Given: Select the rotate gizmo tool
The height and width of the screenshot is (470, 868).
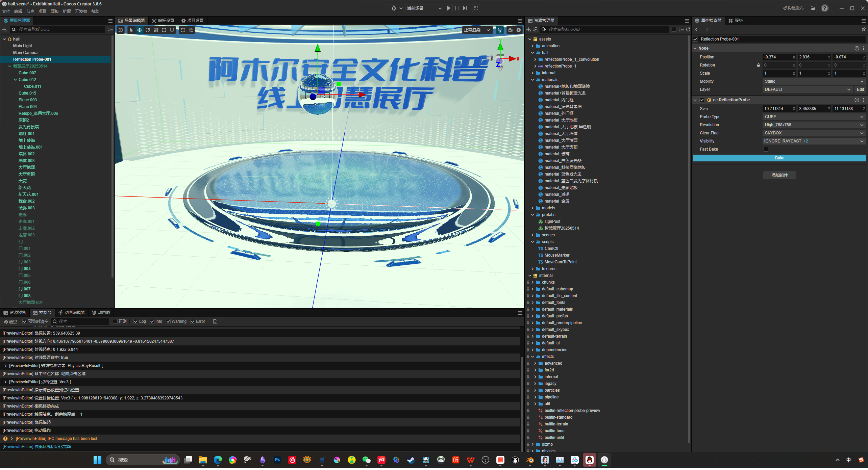Looking at the screenshot, I should pos(148,30).
